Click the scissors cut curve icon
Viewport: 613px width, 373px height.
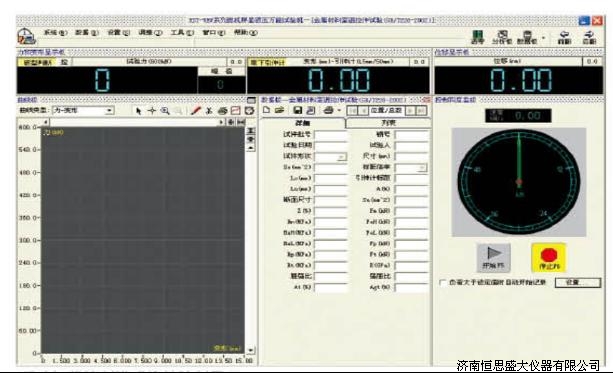pos(209,111)
